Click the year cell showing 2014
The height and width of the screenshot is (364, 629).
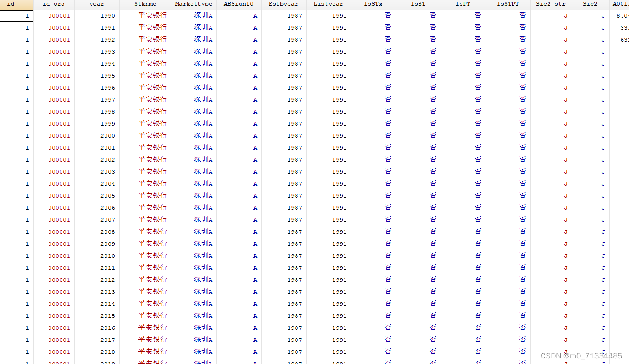pos(97,304)
